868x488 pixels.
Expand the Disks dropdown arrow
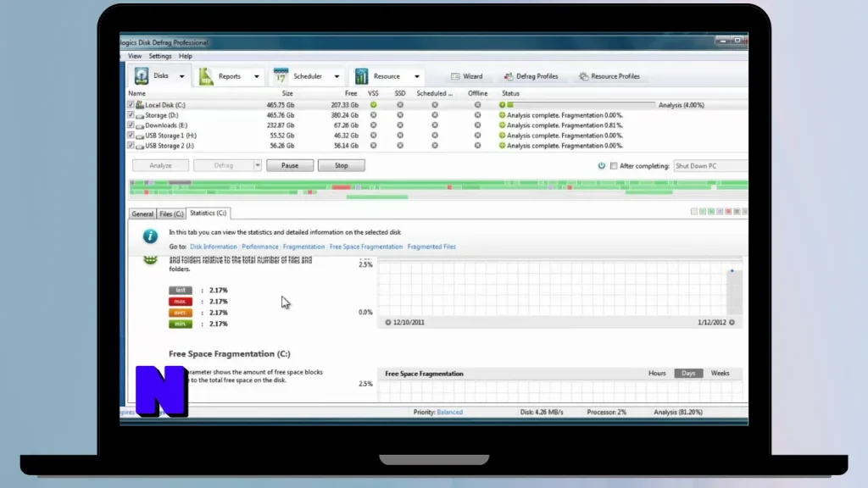[181, 76]
